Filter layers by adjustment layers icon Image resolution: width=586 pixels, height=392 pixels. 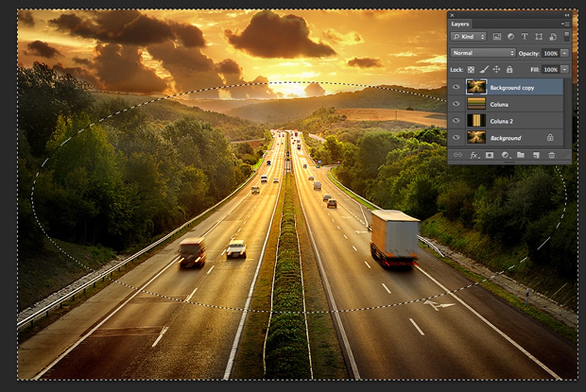510,37
